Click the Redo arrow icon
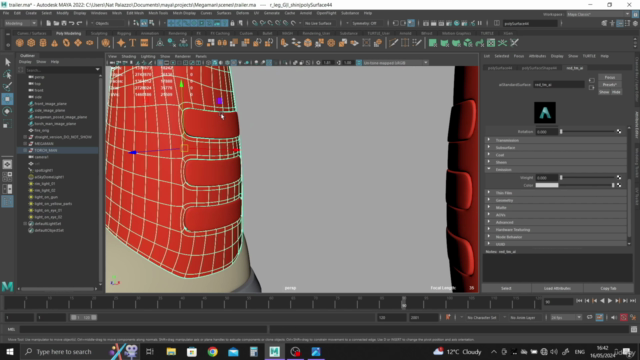 pos(80,23)
